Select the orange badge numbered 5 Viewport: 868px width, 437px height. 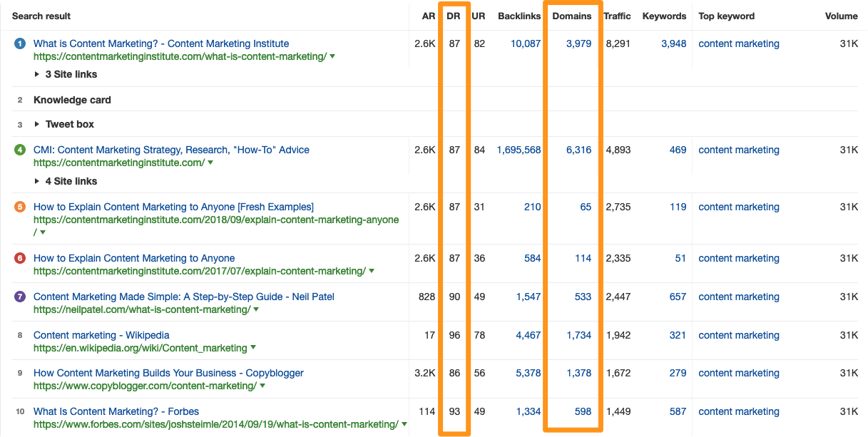pyautogui.click(x=19, y=207)
